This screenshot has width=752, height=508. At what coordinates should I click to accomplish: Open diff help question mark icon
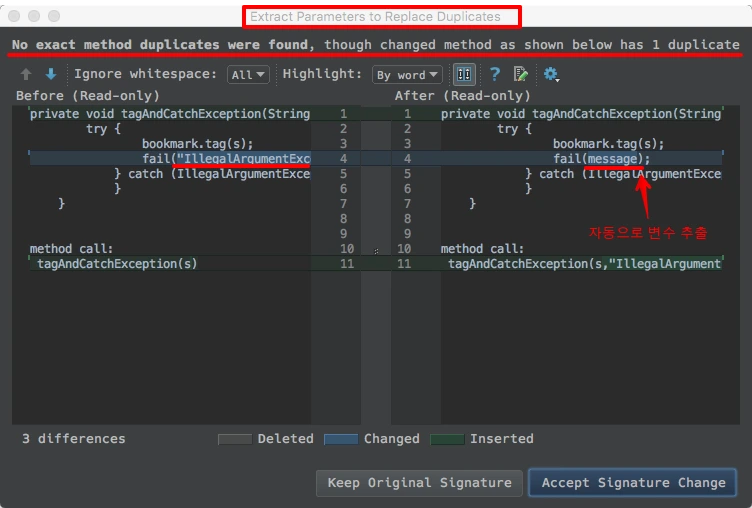pos(495,74)
